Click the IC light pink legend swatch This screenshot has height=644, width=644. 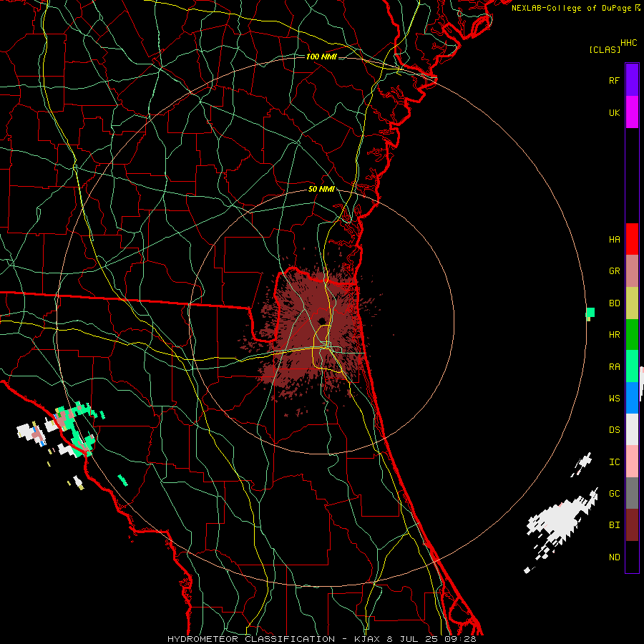(x=632, y=462)
